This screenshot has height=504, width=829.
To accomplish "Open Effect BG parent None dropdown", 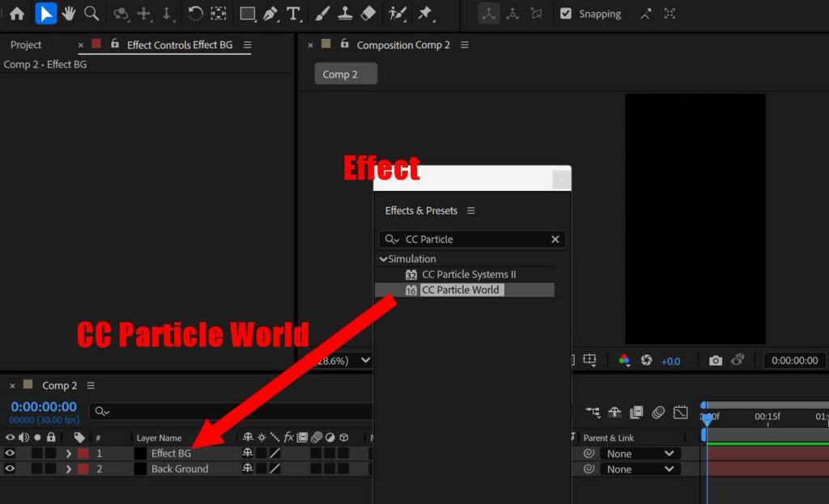I will click(640, 453).
